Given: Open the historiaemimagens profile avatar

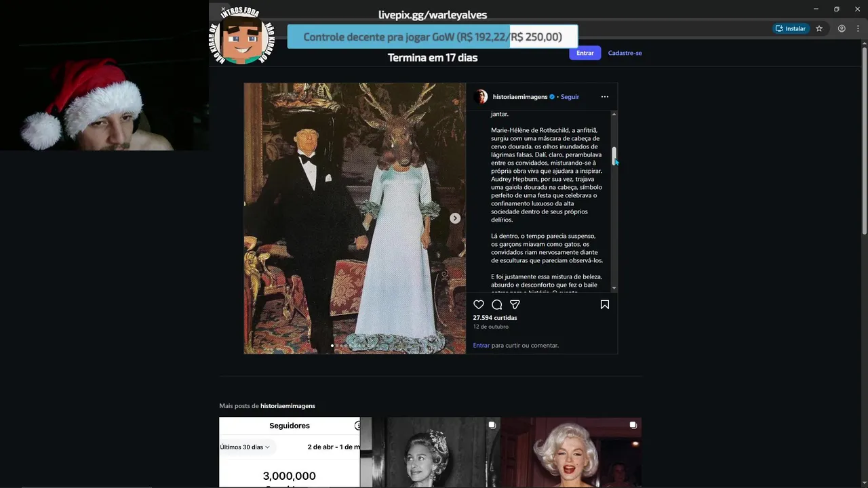Looking at the screenshot, I should (481, 97).
